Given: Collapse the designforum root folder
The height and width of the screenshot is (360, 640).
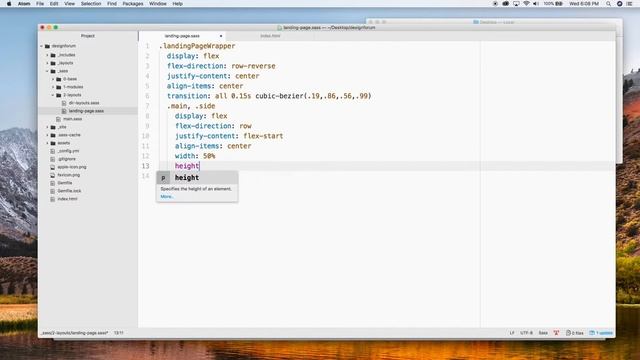Looking at the screenshot, I should [x=42, y=46].
